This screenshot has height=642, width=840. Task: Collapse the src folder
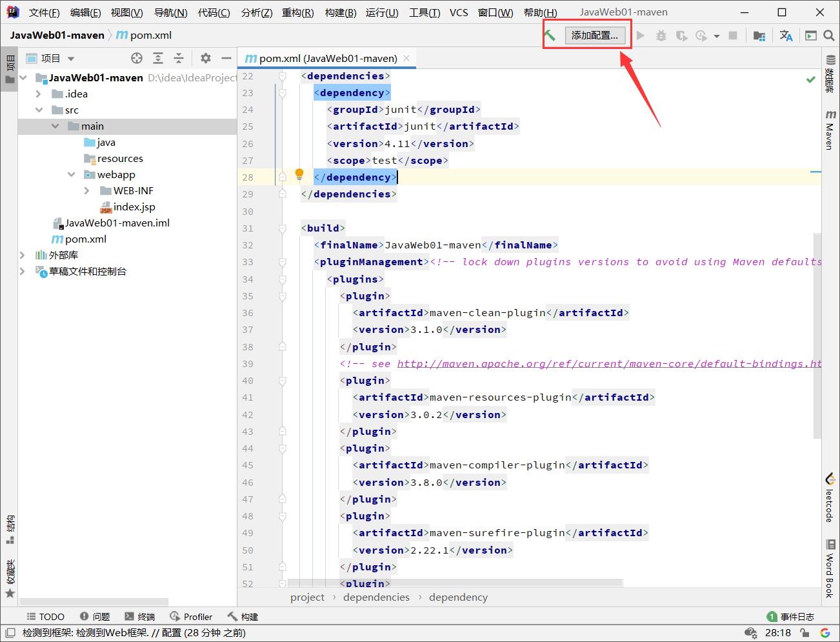pos(39,110)
